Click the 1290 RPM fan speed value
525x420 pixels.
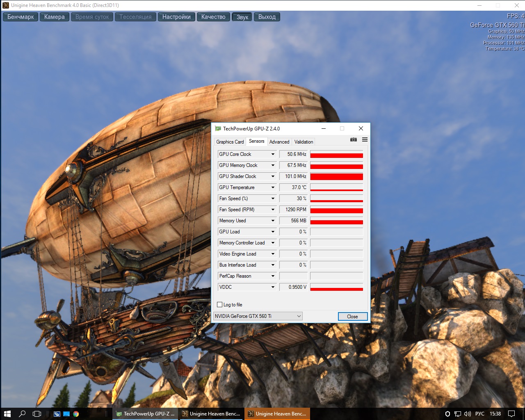pyautogui.click(x=293, y=210)
